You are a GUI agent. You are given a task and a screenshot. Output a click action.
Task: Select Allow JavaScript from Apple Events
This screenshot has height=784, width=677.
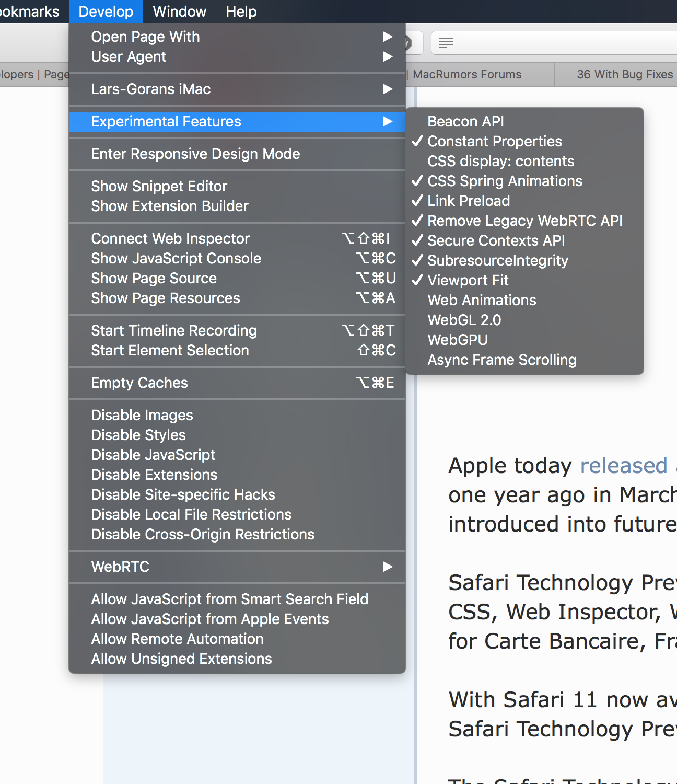pyautogui.click(x=237, y=619)
